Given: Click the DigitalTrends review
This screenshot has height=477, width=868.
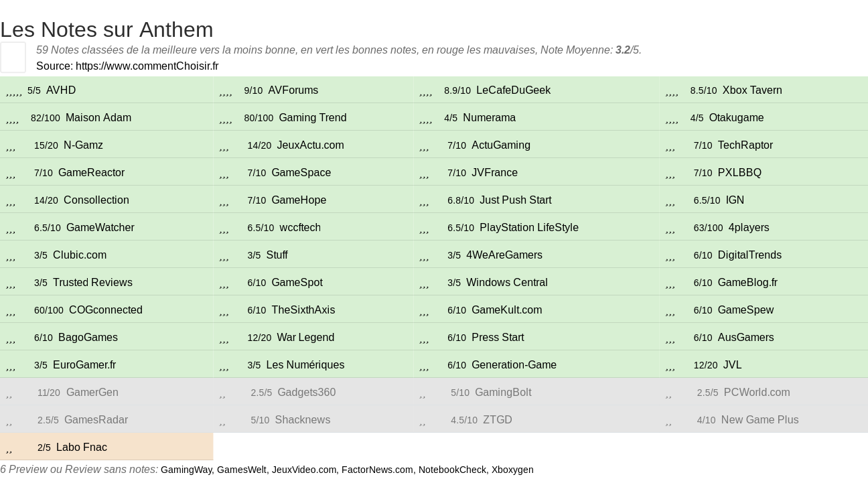Looking at the screenshot, I should [749, 255].
